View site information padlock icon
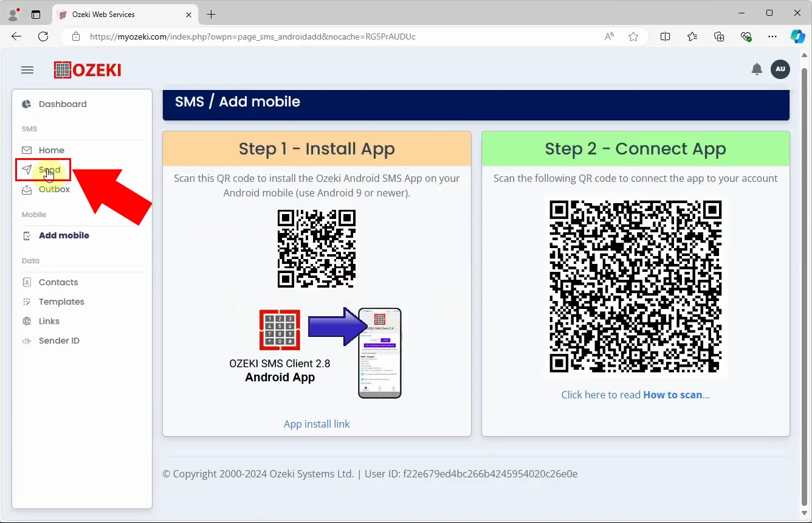Viewport: 812px width, 523px height. (x=76, y=36)
